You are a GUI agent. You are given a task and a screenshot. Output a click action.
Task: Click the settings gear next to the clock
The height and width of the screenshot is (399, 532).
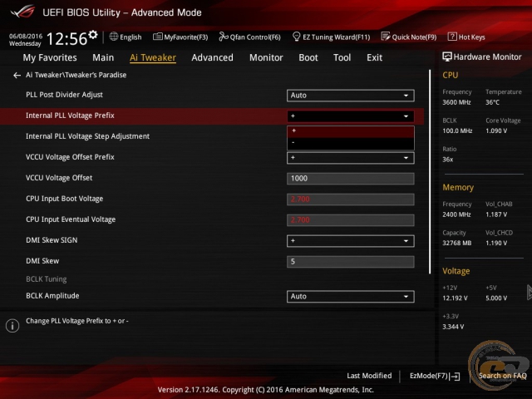tap(93, 34)
